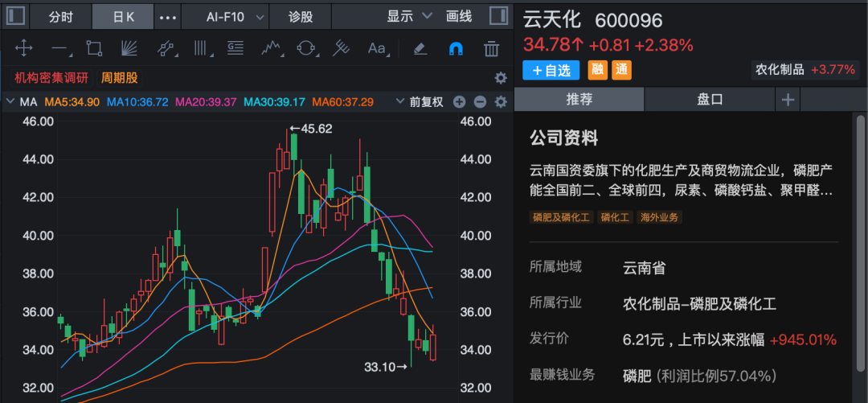Select the wave pattern drawing tool
Viewport: 868px width, 403px height.
click(272, 48)
